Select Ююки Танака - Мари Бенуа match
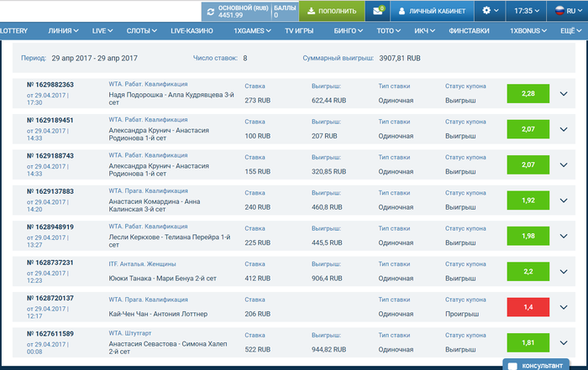This screenshot has width=588, height=370. [x=162, y=279]
